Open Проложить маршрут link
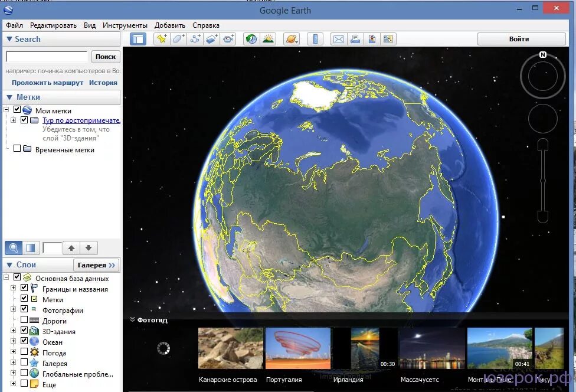 point(47,83)
